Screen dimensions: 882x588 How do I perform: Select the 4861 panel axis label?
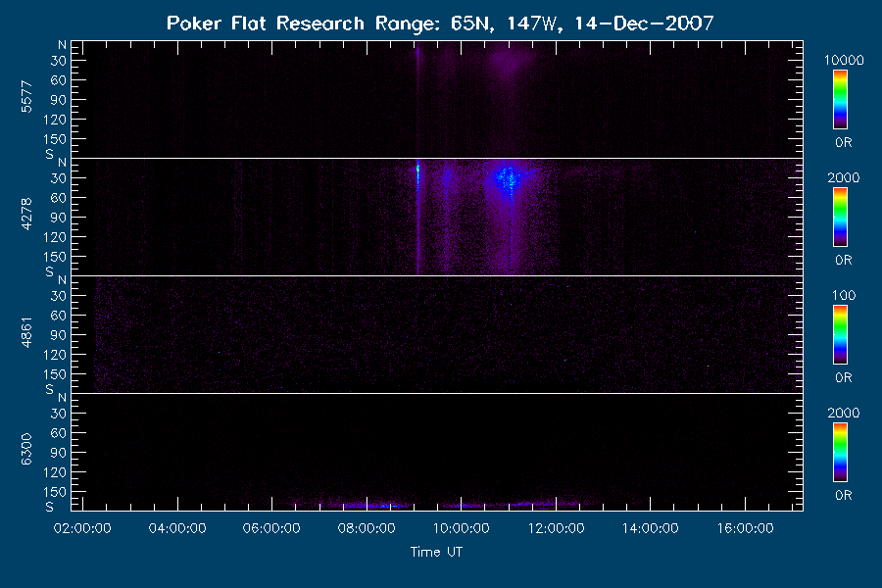tap(26, 332)
